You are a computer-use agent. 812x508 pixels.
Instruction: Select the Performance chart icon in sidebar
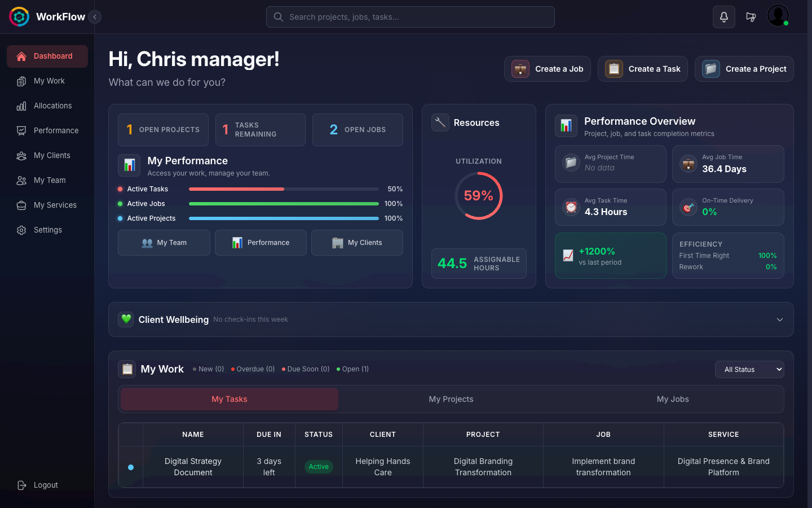pyautogui.click(x=21, y=130)
